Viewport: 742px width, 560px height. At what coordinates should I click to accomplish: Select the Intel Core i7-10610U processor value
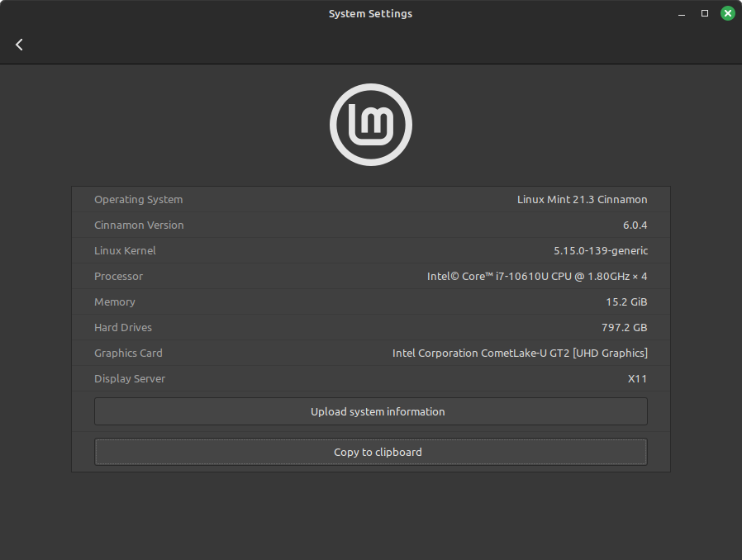(x=537, y=276)
